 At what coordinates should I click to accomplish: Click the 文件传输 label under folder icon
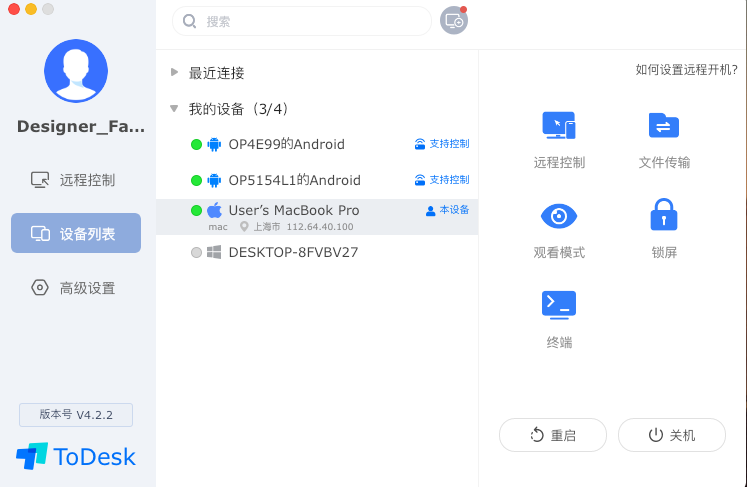click(664, 162)
